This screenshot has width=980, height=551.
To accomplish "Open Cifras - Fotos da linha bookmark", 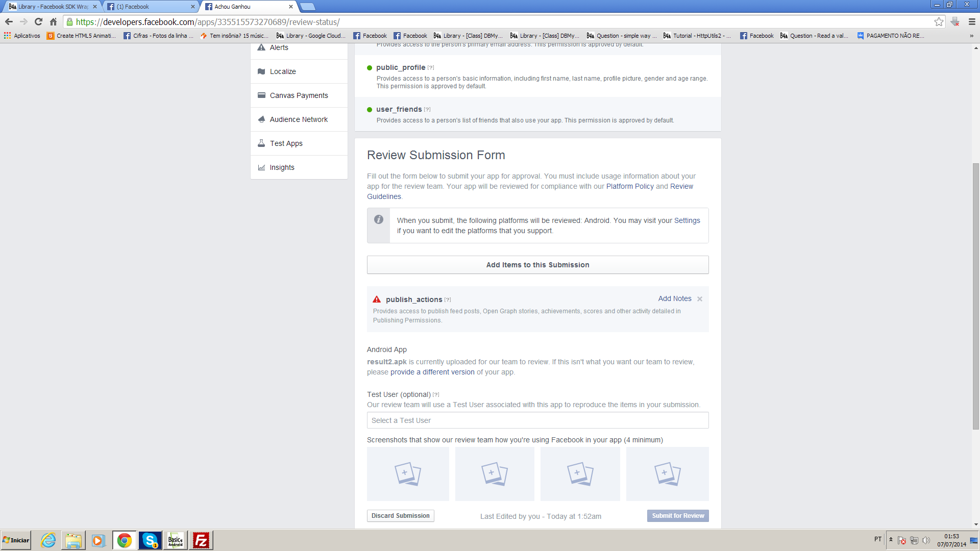I will [159, 36].
